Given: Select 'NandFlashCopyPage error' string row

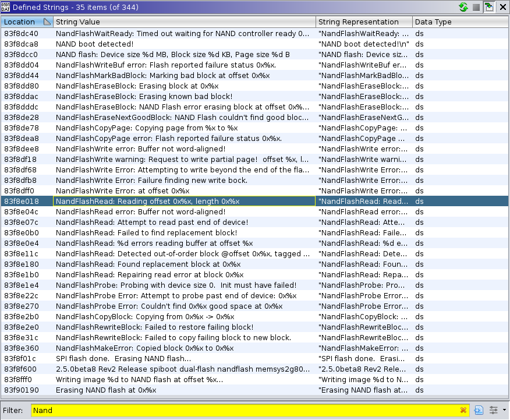Looking at the screenshot, I should pos(254,138).
